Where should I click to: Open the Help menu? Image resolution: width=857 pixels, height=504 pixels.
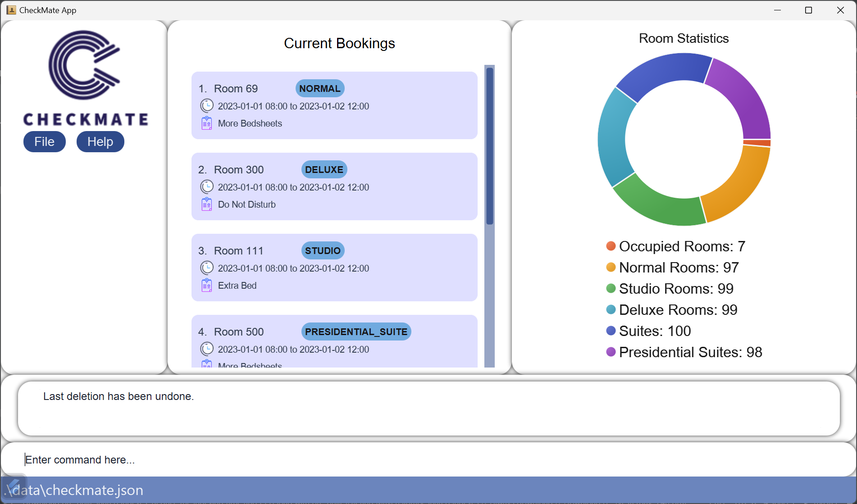(100, 142)
